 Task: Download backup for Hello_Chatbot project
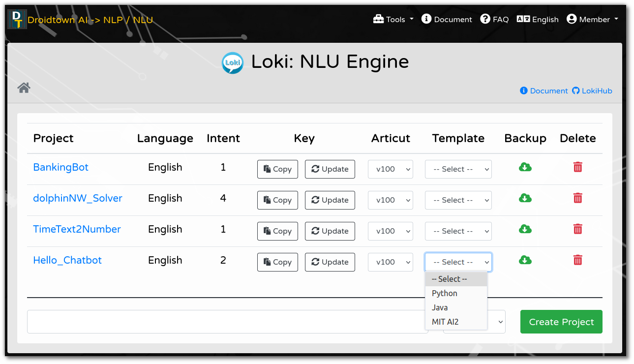click(x=525, y=260)
